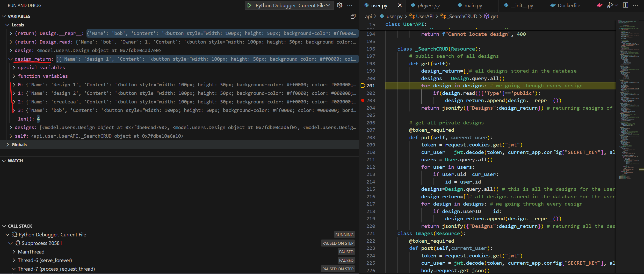This screenshot has width=644, height=274.
Task: Open Run and Debug more actions menu
Action: click(x=350, y=5)
